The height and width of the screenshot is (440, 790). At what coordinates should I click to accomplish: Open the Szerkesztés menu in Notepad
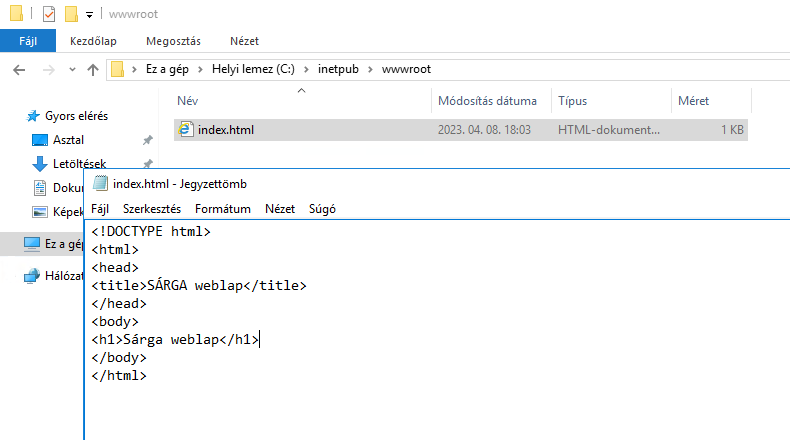151,209
